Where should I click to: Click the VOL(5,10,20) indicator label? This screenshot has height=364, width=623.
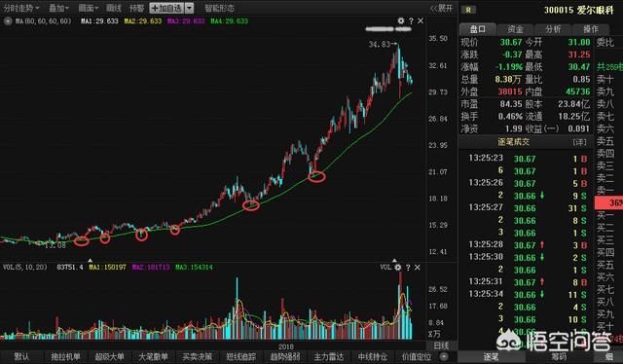(25, 267)
